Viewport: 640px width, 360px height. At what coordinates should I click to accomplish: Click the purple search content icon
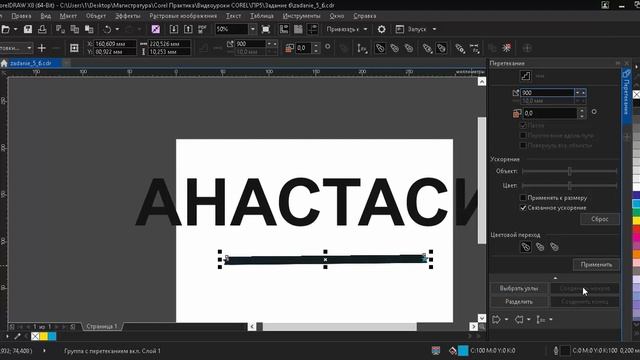pyautogui.click(x=156, y=29)
